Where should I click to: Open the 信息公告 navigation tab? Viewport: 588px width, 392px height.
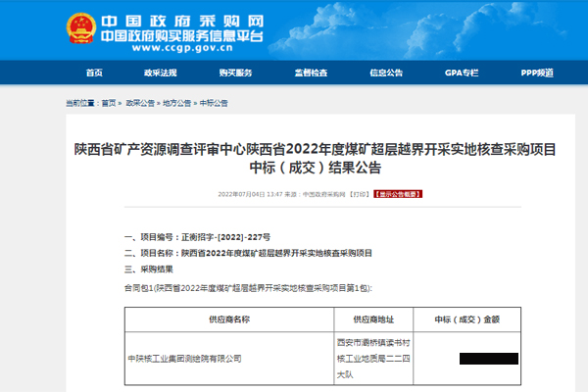(386, 73)
